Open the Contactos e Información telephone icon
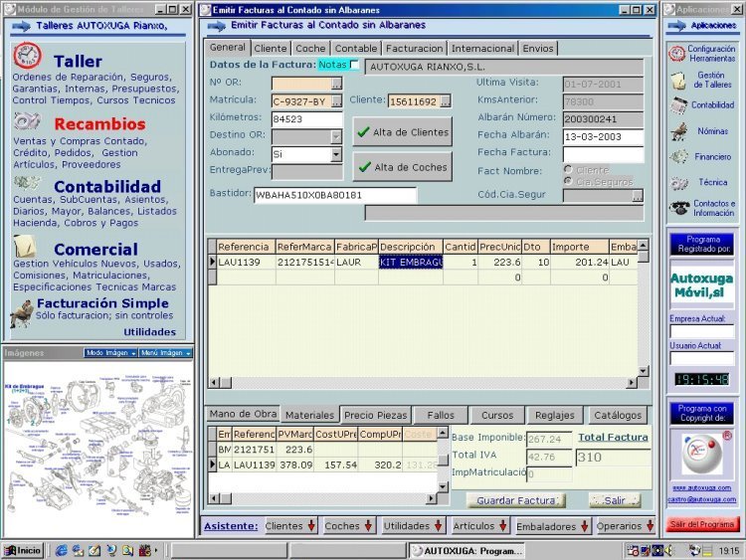 [x=679, y=208]
